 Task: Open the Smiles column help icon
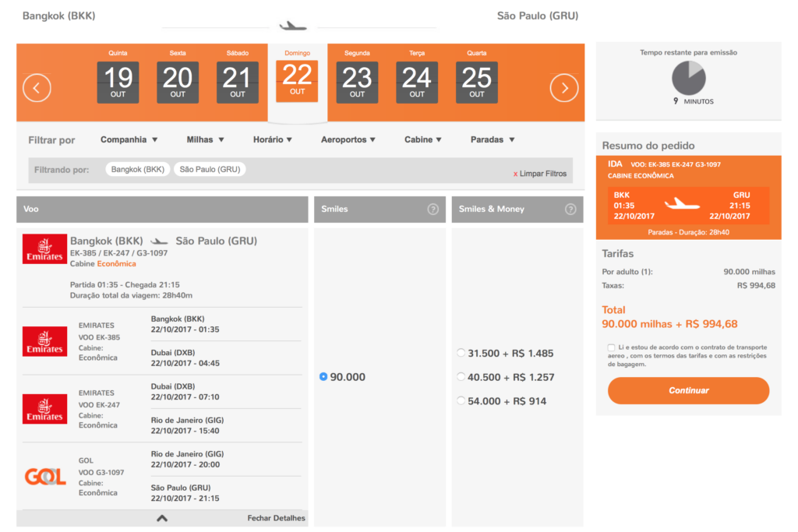click(433, 209)
